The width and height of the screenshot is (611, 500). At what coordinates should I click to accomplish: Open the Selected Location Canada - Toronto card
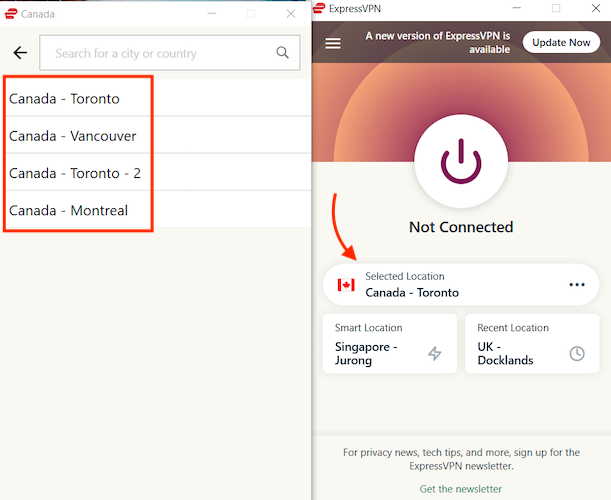click(461, 284)
